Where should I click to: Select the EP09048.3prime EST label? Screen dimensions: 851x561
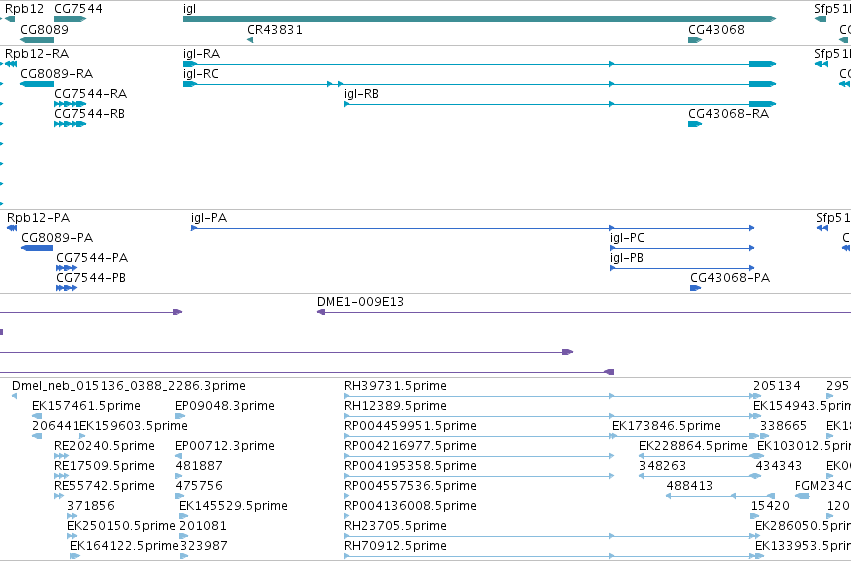click(225, 406)
